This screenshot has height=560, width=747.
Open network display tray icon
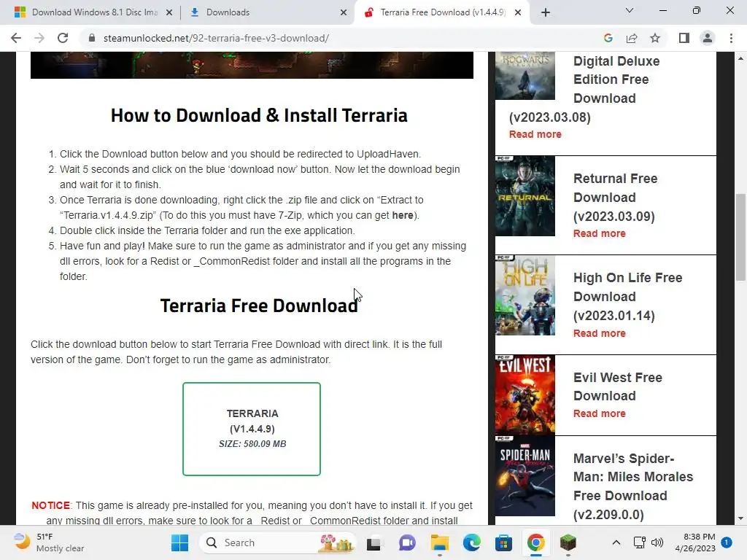639,542
